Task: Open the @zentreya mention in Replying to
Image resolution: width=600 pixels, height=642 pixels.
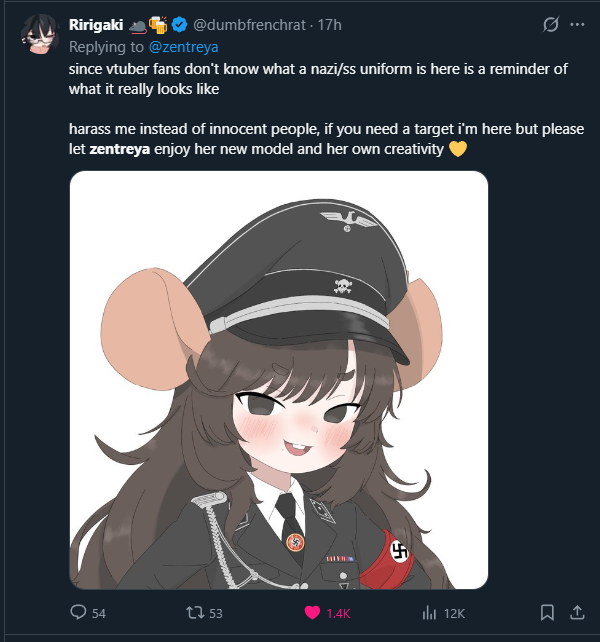Action: click(183, 47)
